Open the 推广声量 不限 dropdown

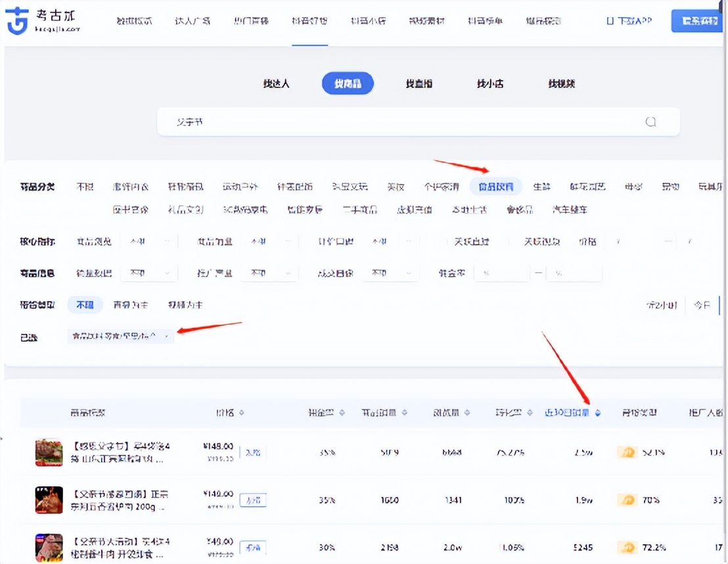click(x=270, y=273)
